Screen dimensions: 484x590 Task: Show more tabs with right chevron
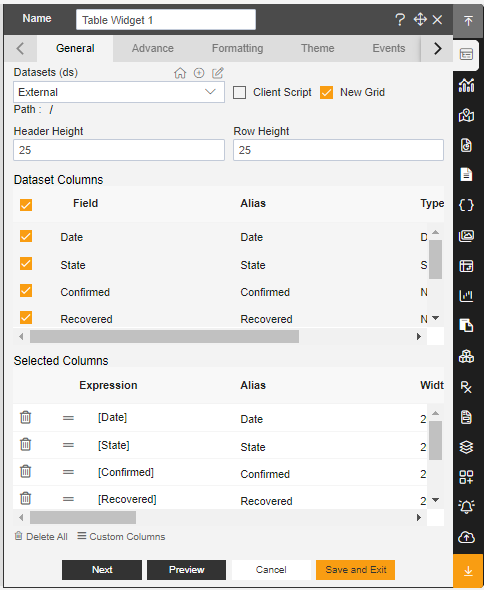pos(437,49)
